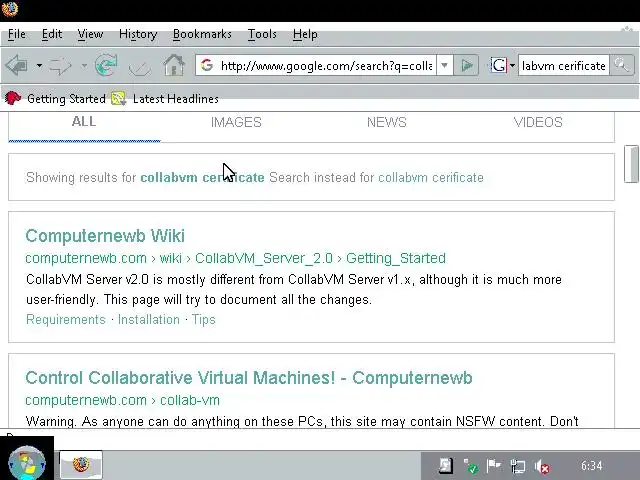
Task: Open the search engine selector dropdown
Action: pos(512,65)
